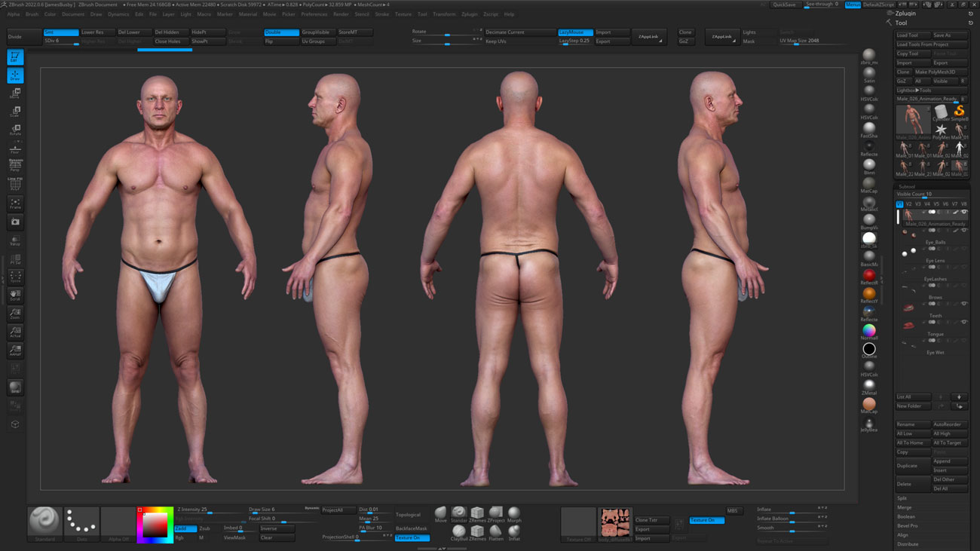Select the Scroll hand icon on the left

[15, 294]
